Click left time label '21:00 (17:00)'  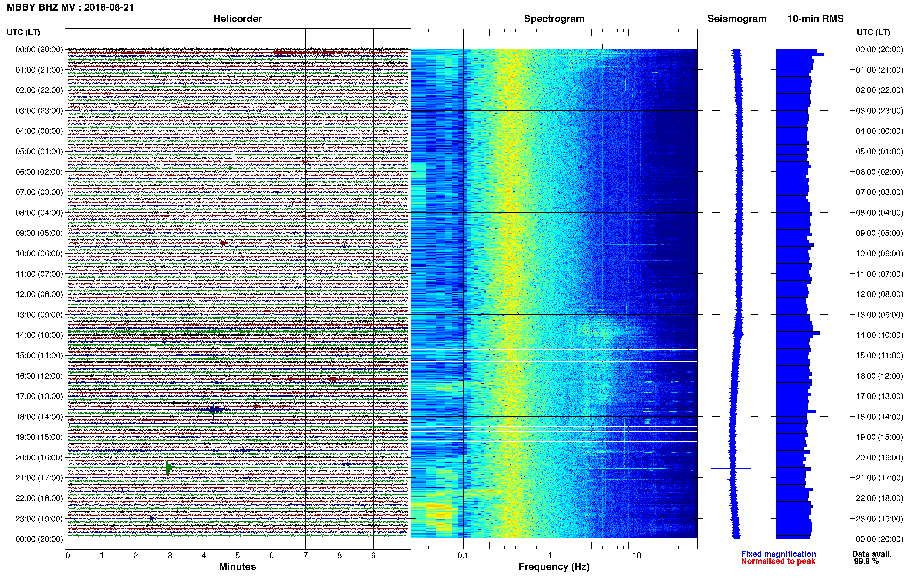(39, 478)
